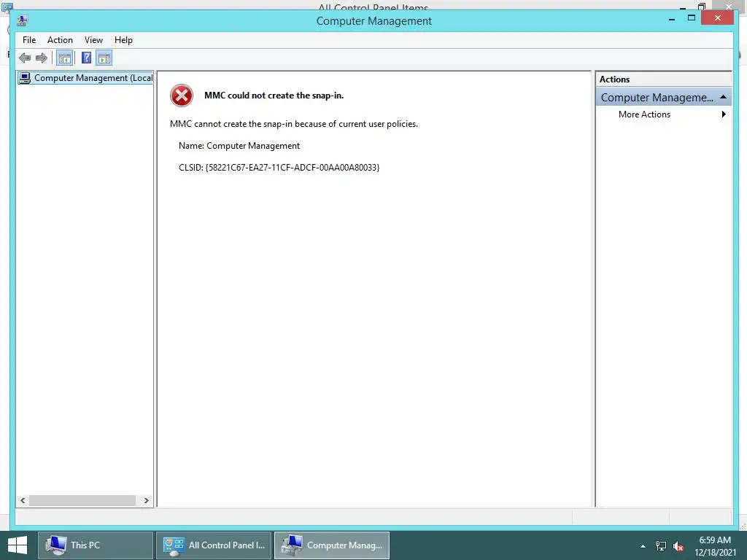The height and width of the screenshot is (560, 747).
Task: Click Computer Management title bar app icon
Action: click(23, 21)
